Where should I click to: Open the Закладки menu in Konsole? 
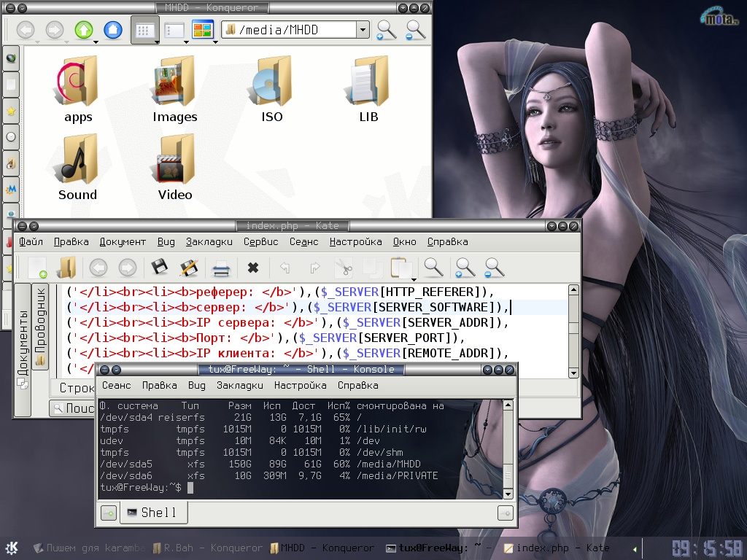[x=239, y=385]
